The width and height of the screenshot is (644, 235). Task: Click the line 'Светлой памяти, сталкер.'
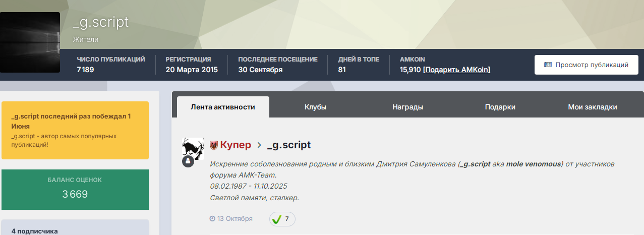tap(254, 197)
